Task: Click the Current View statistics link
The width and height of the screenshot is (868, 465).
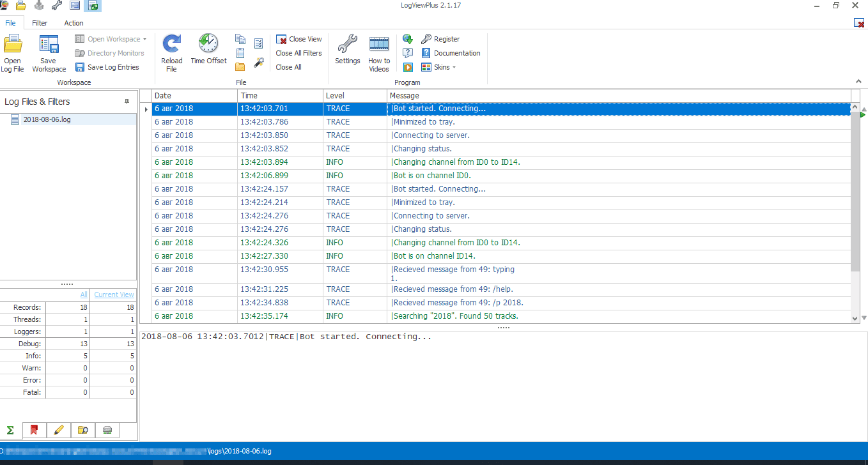Action: pos(114,294)
